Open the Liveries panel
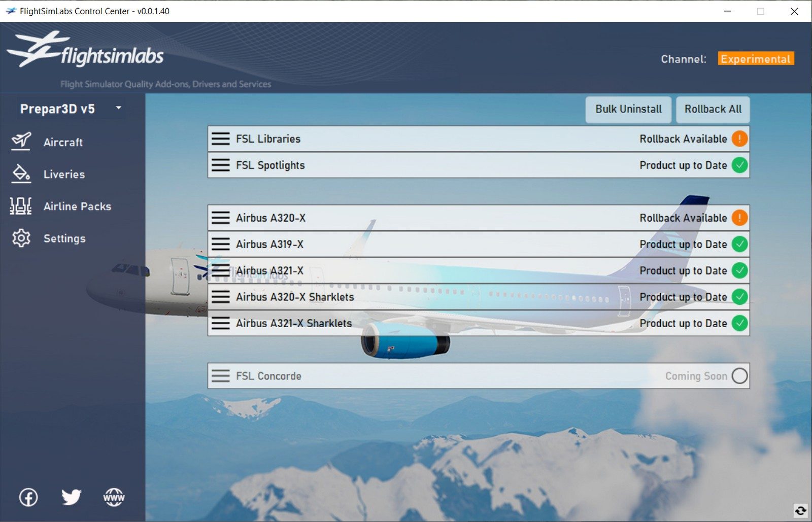The image size is (812, 522). pyautogui.click(x=21, y=174)
